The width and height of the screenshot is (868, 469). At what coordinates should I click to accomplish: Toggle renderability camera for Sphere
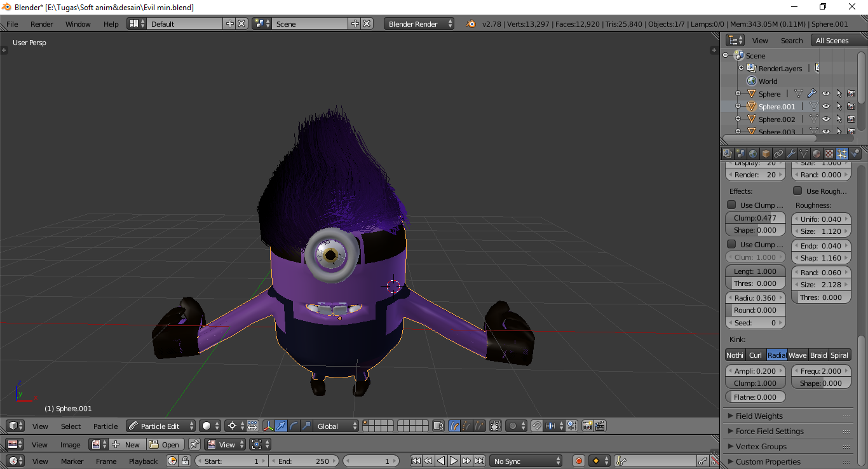coord(851,93)
